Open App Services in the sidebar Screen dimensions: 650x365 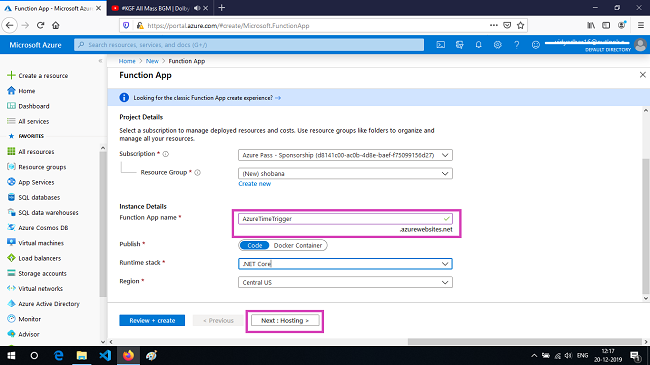point(36,182)
